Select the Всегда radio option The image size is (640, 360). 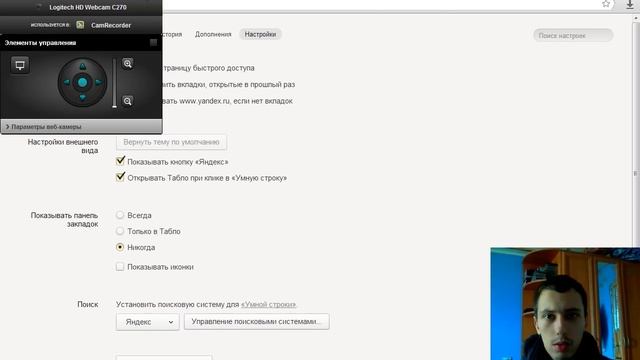[120, 215]
